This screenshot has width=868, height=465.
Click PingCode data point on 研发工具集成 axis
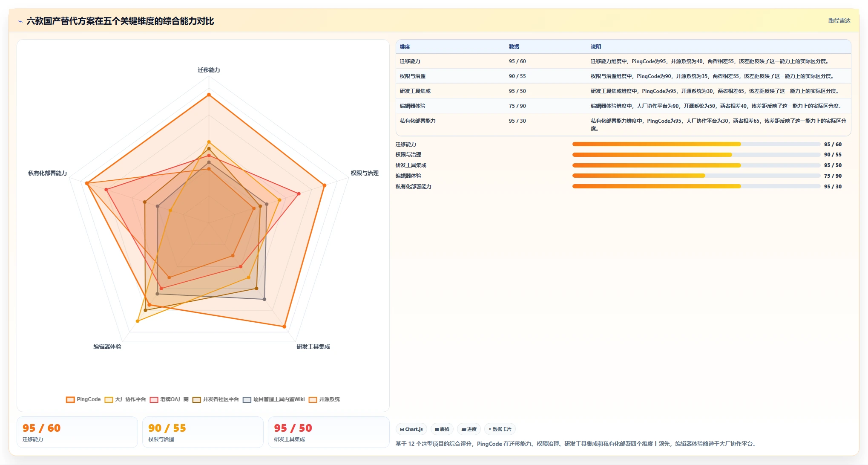coord(284,326)
